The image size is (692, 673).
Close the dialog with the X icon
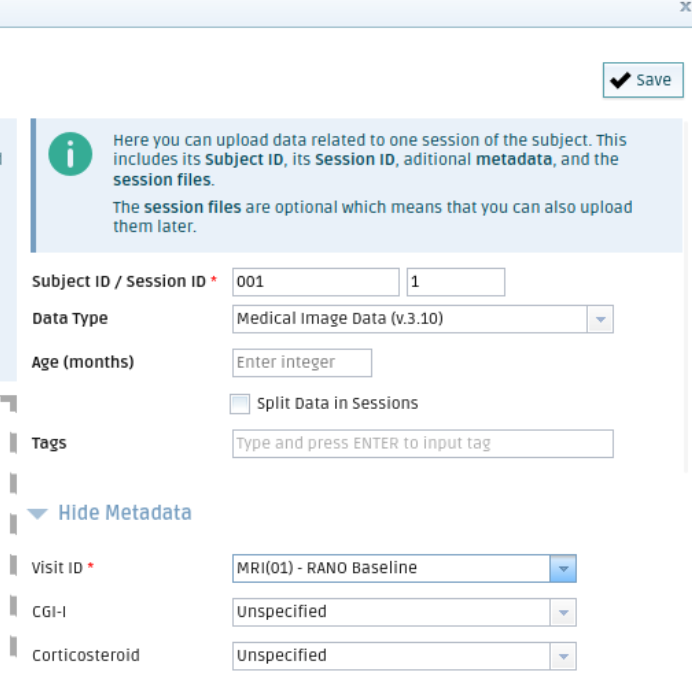[x=685, y=7]
